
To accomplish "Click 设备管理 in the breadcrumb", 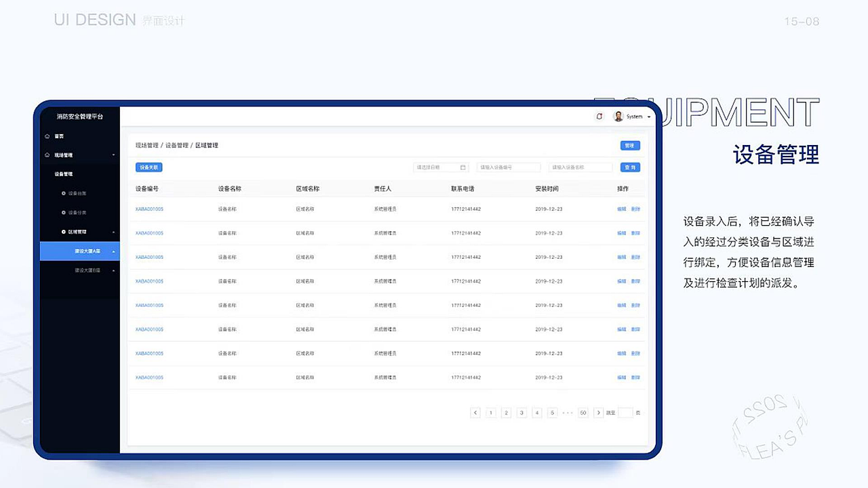I will pyautogui.click(x=176, y=145).
